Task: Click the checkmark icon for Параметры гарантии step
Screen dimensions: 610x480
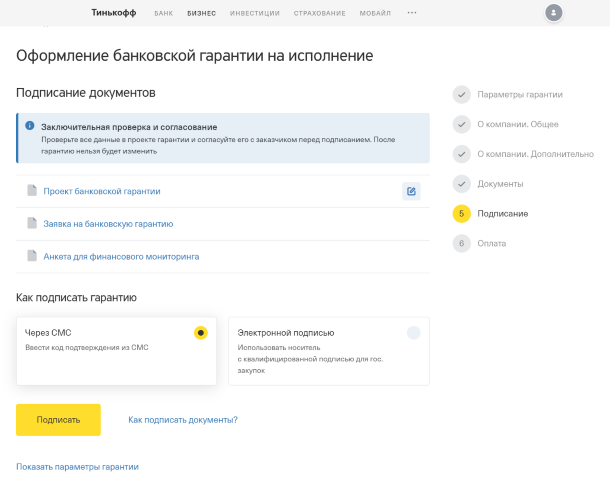Action: [461, 94]
